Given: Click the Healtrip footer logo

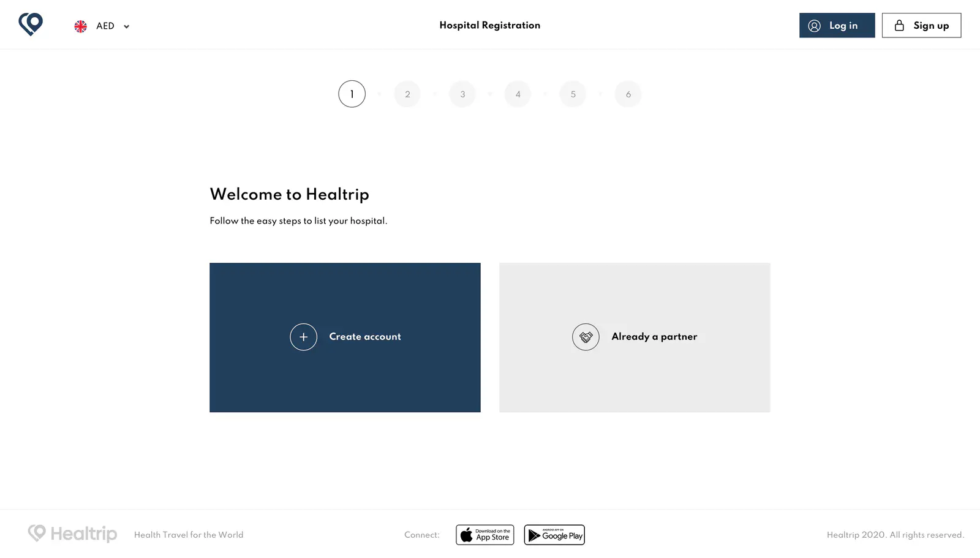Looking at the screenshot, I should [x=72, y=534].
